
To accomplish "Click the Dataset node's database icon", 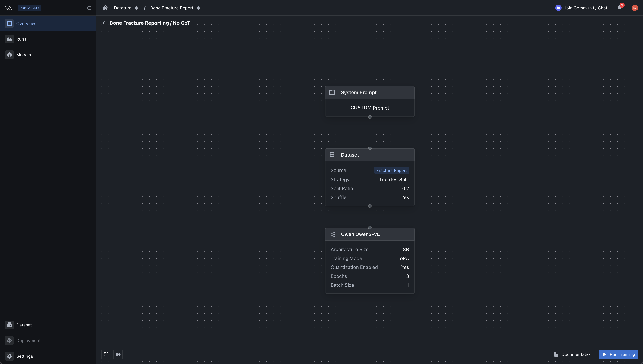I will click(332, 155).
